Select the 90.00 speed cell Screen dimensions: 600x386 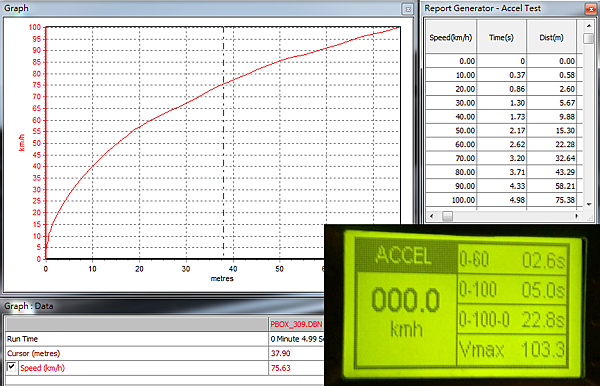[x=451, y=186]
